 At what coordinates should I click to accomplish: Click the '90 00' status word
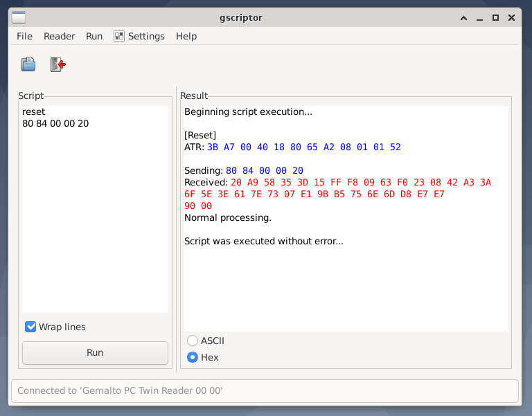(x=198, y=206)
